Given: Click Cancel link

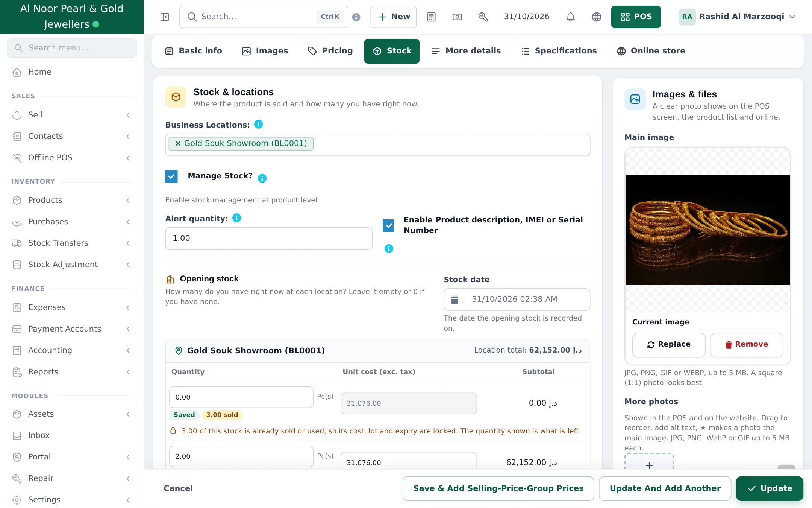Looking at the screenshot, I should pyautogui.click(x=178, y=488).
